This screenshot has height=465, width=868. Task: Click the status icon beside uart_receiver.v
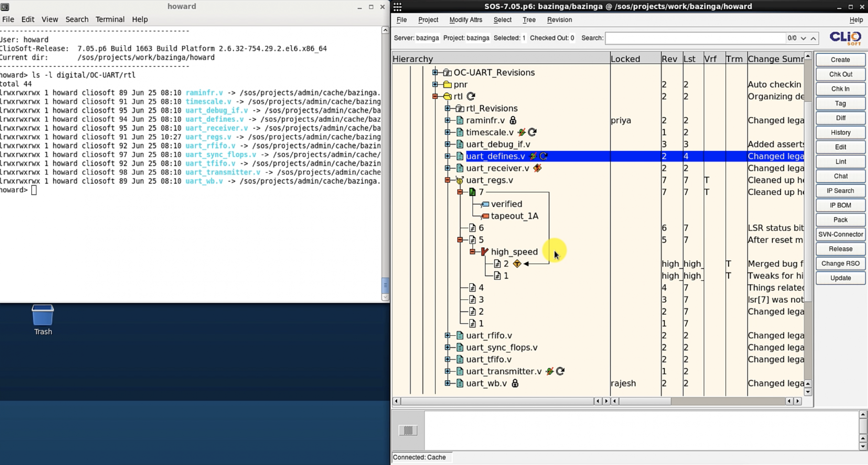click(x=537, y=168)
